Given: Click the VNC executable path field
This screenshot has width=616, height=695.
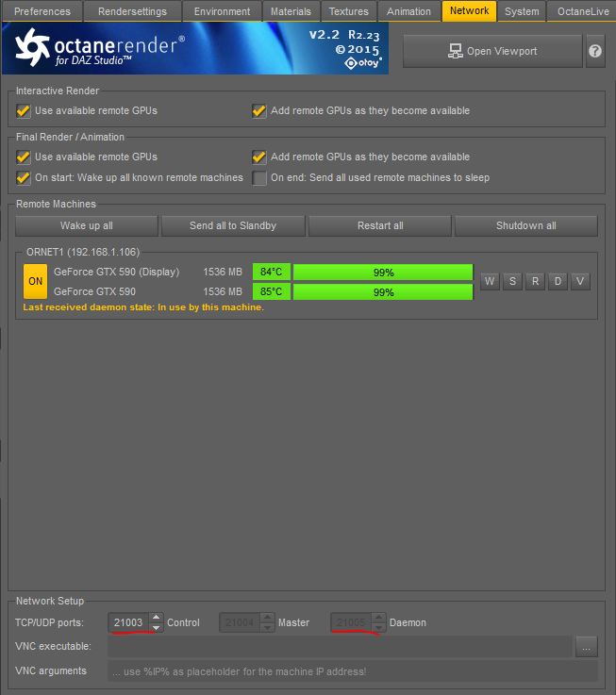Looking at the screenshot, I should point(340,647).
